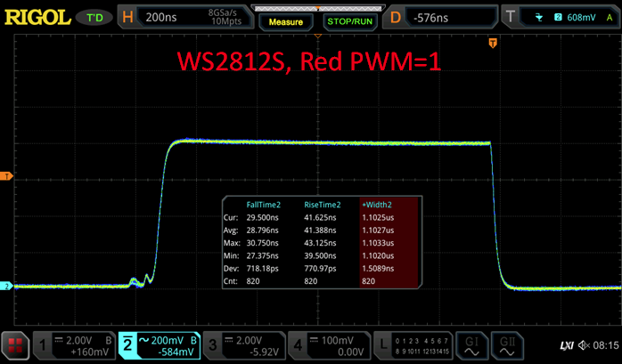Click the WS2812S, Red PWM=1 annotation text
Viewport: 622px width, 364px height.
[309, 61]
